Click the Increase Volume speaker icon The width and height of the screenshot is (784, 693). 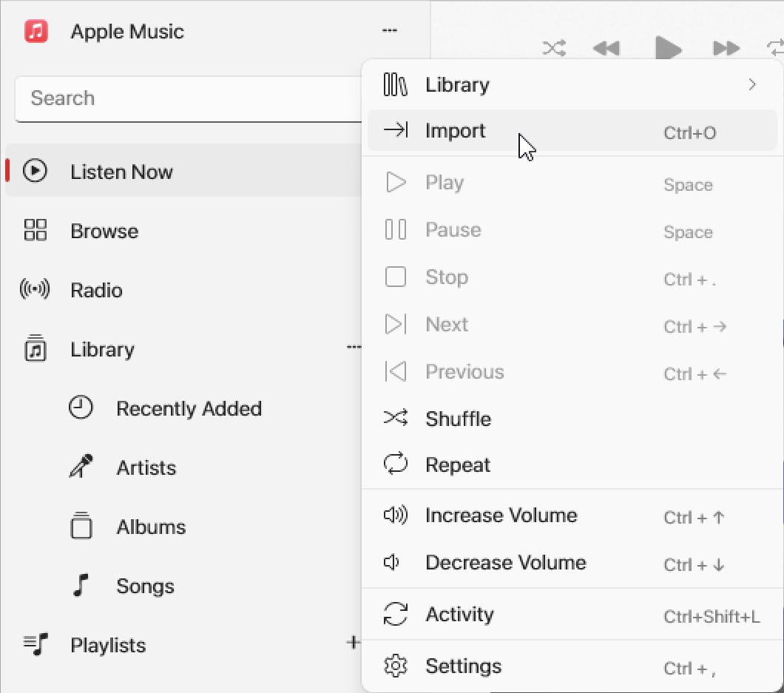click(396, 515)
